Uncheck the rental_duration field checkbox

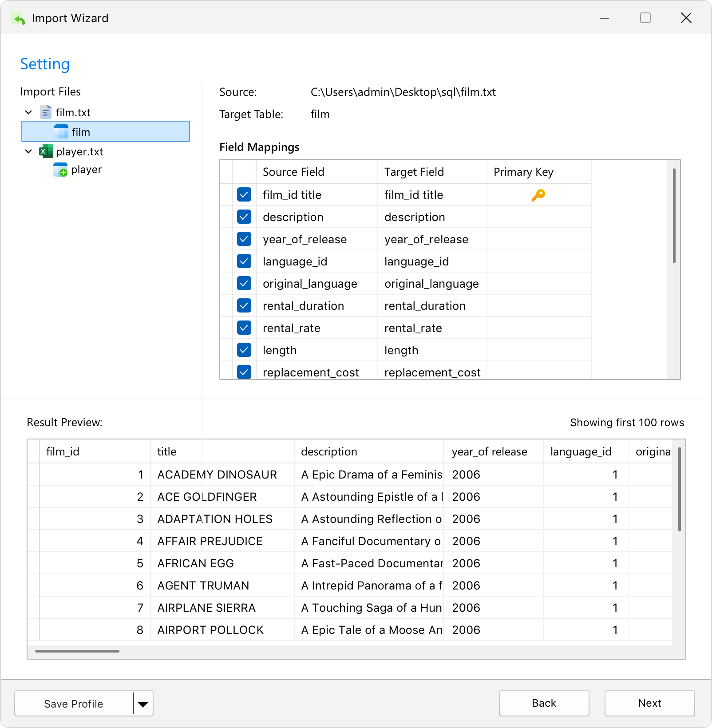[x=244, y=305]
